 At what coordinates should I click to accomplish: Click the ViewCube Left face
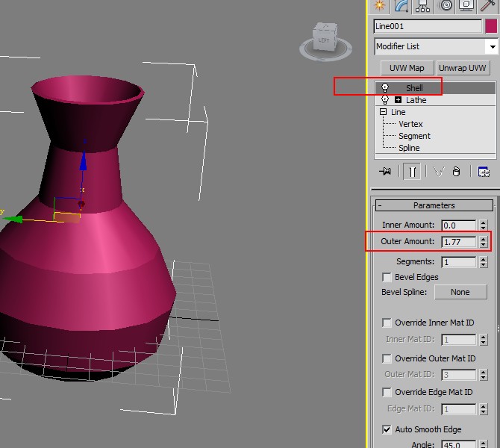tap(324, 41)
